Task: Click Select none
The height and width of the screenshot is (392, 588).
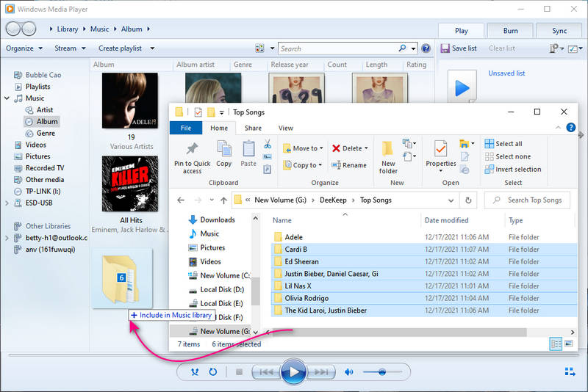Action: pyautogui.click(x=508, y=156)
